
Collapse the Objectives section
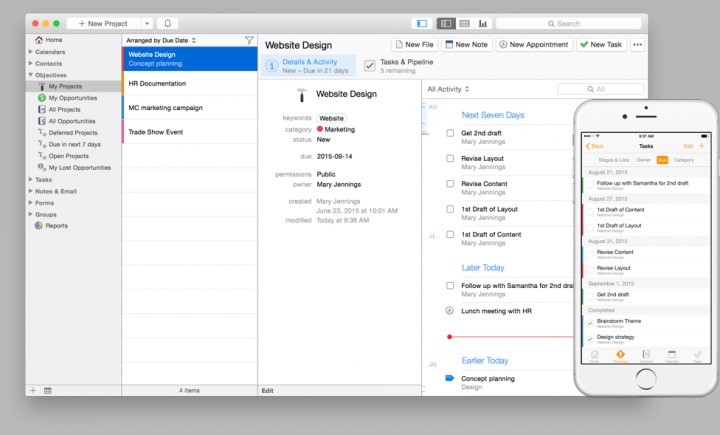(31, 74)
